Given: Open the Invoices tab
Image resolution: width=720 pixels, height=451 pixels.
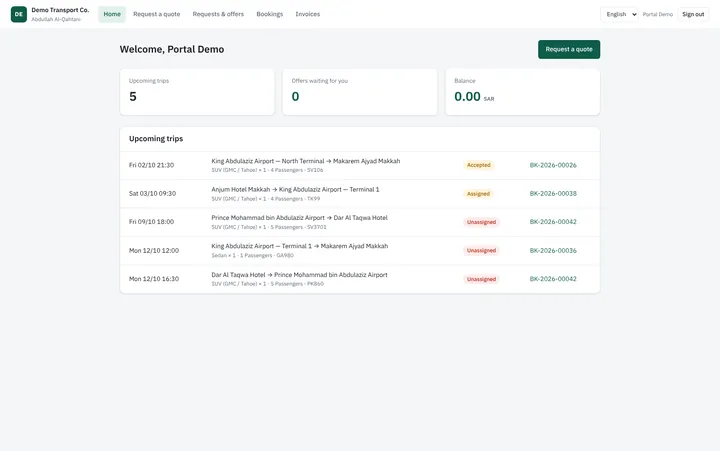Looking at the screenshot, I should (308, 14).
